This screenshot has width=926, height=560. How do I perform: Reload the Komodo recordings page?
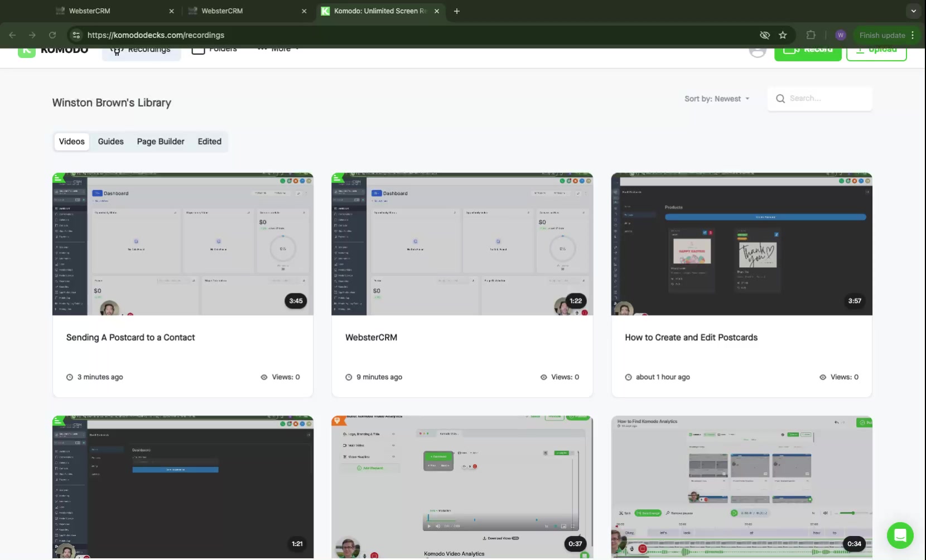point(52,35)
